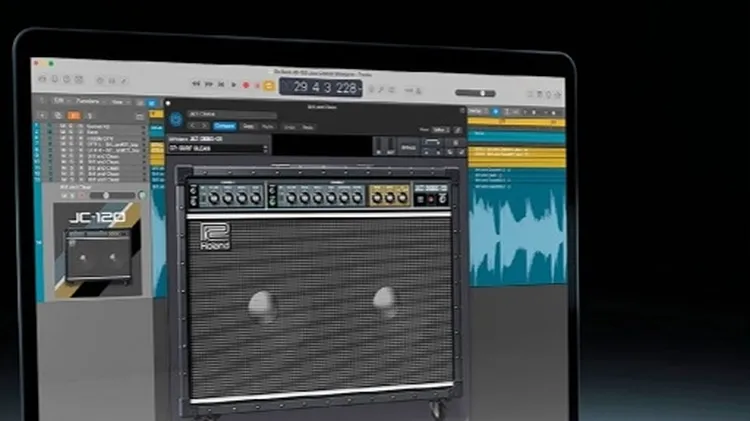This screenshot has width=750, height=421.
Task: Toggle the plug-in power bypass button
Action: [x=176, y=119]
